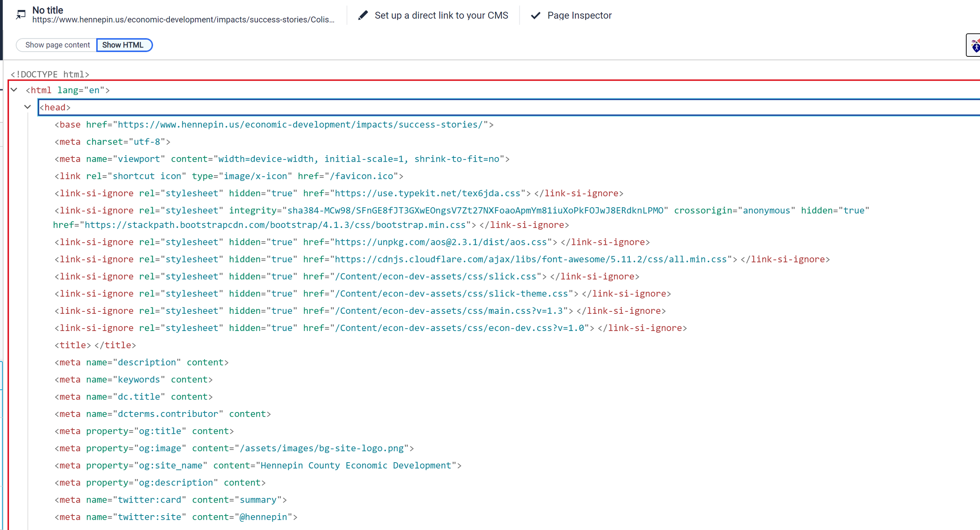Switch to Show page content view
980x530 pixels.
[57, 45]
